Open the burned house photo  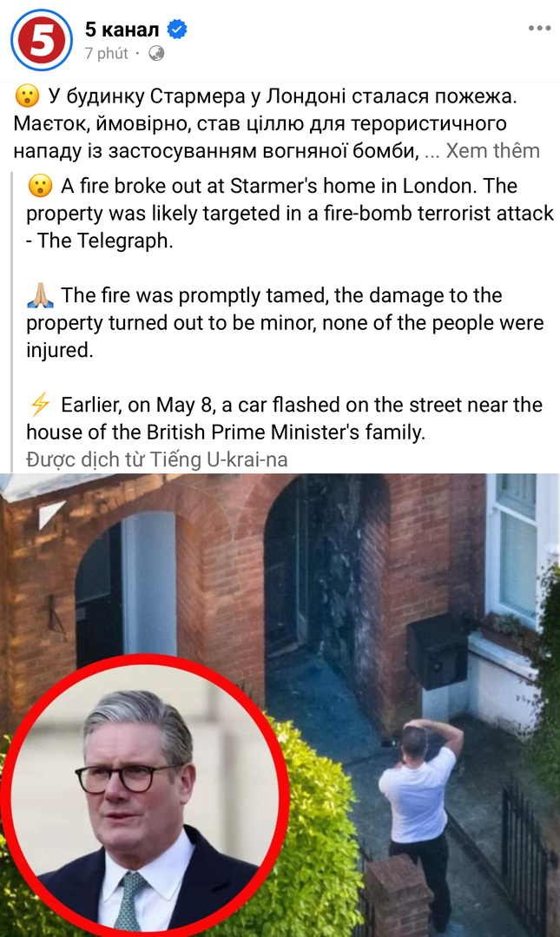click(280, 705)
